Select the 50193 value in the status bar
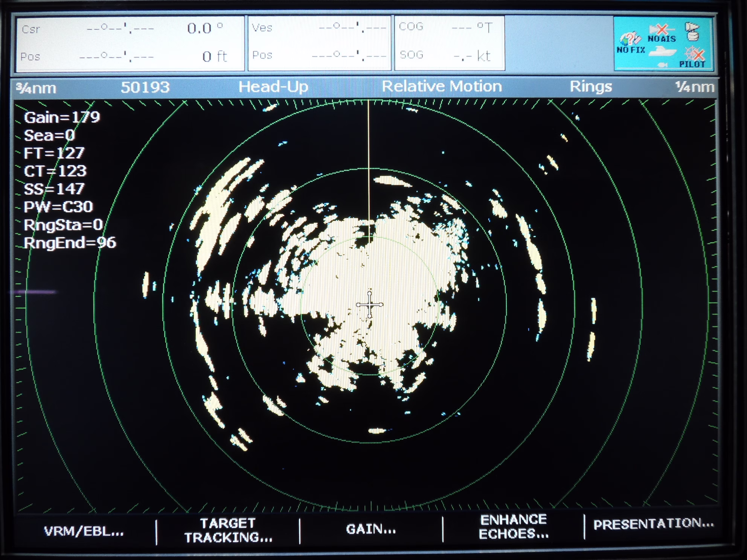Image resolution: width=747 pixels, height=560 pixels. (x=145, y=87)
